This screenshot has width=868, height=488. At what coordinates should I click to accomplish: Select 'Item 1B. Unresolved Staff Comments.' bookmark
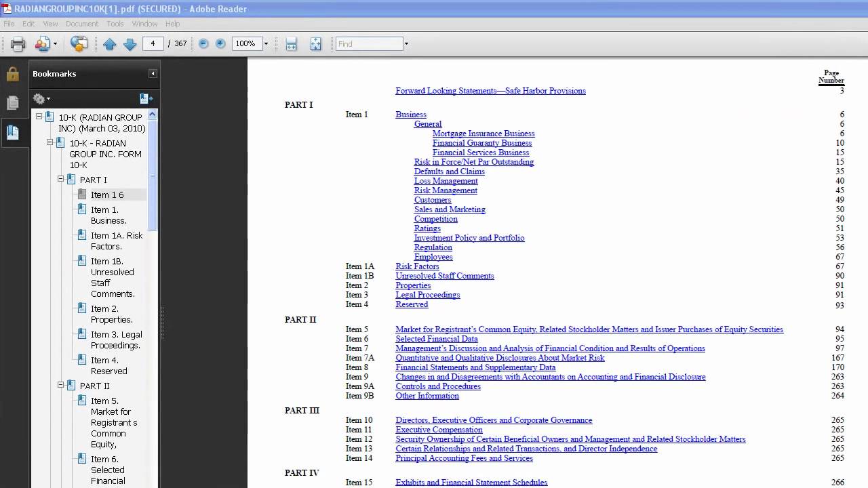(113, 277)
